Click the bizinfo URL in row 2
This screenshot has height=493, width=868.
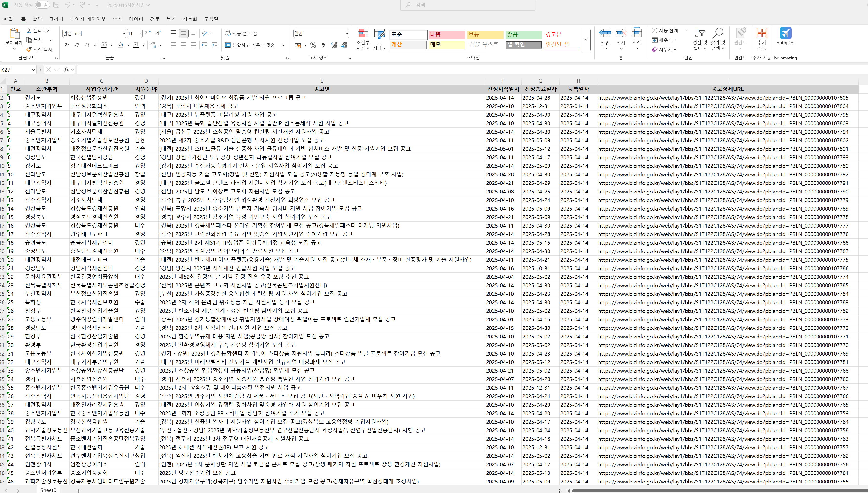point(723,98)
